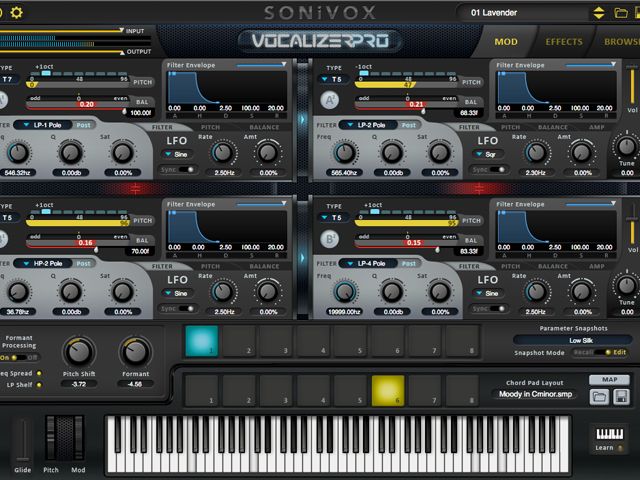Open the LP-2 Pole filter type dropdown
640x480 pixels.
pos(367,125)
